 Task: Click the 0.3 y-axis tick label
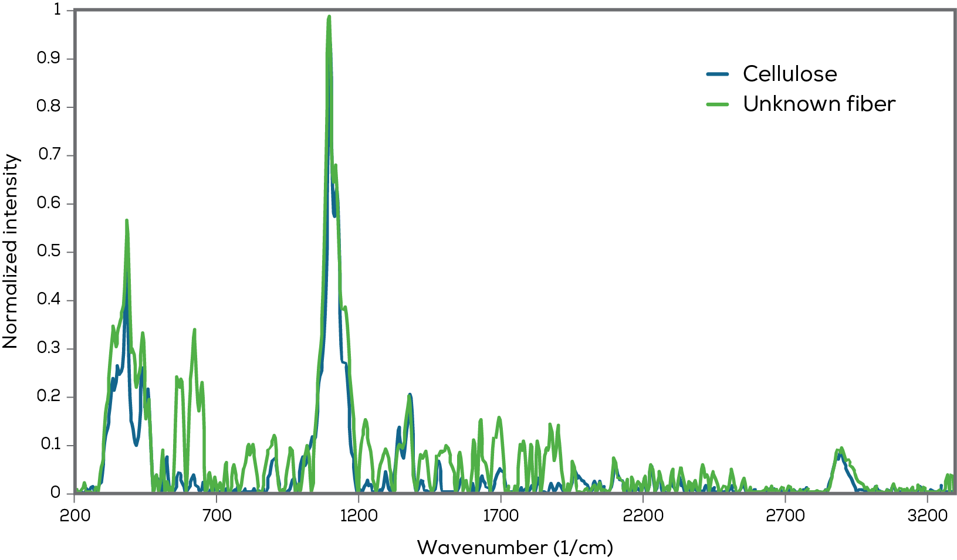pos(49,348)
